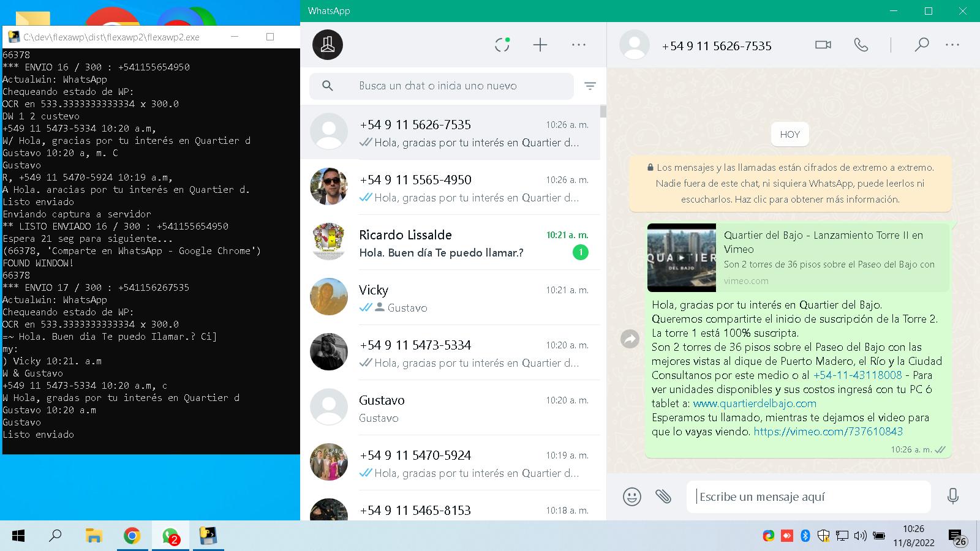
Task: Click the chat filter icon beside search
Action: point(590,86)
